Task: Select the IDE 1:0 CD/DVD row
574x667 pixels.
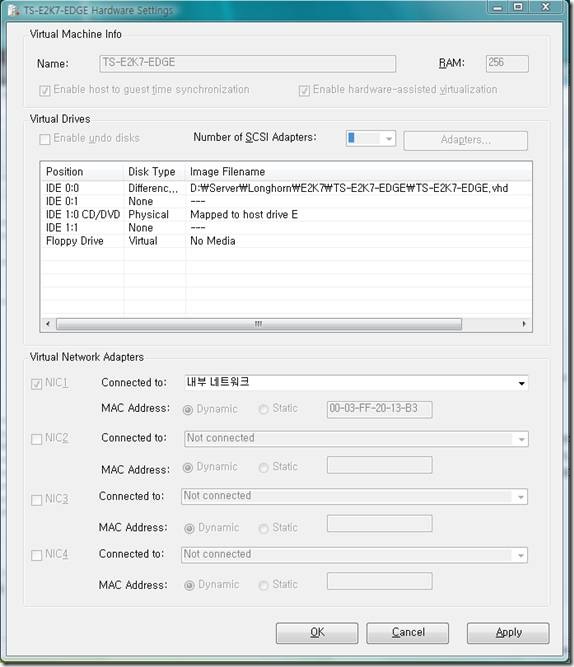Action: (x=286, y=215)
